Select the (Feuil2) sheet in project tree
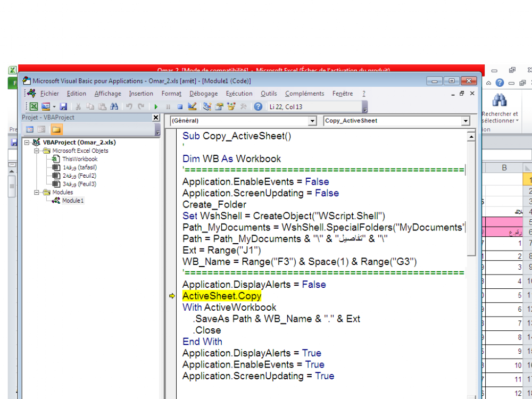 (x=79, y=176)
